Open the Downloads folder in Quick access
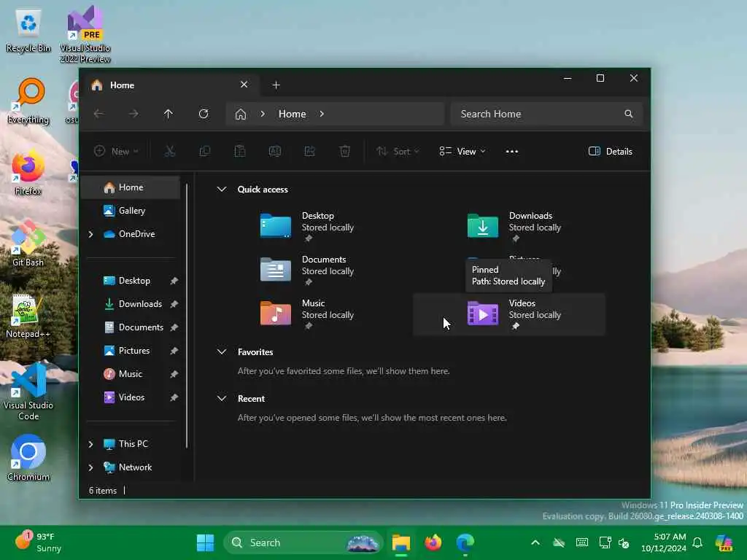This screenshot has height=560, width=747. click(515, 226)
